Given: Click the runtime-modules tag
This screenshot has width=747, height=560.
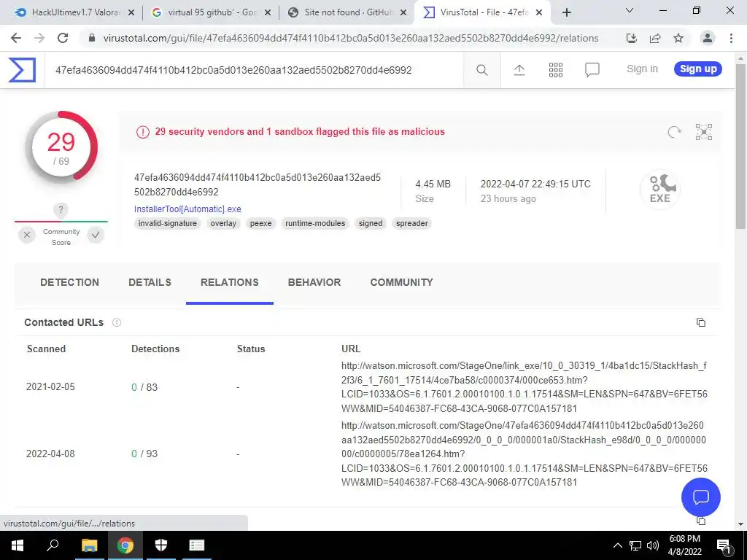Looking at the screenshot, I should 315,223.
